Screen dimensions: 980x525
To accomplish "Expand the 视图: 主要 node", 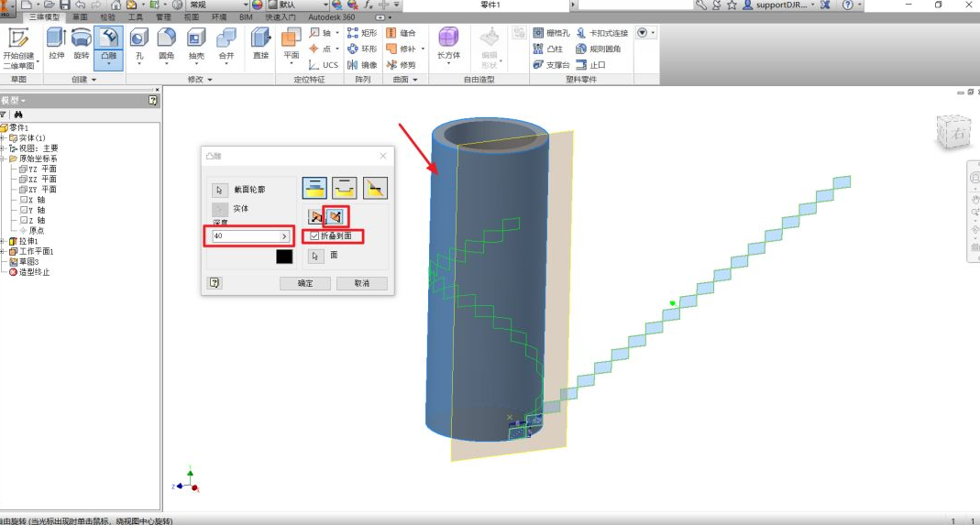I will (x=3, y=148).
